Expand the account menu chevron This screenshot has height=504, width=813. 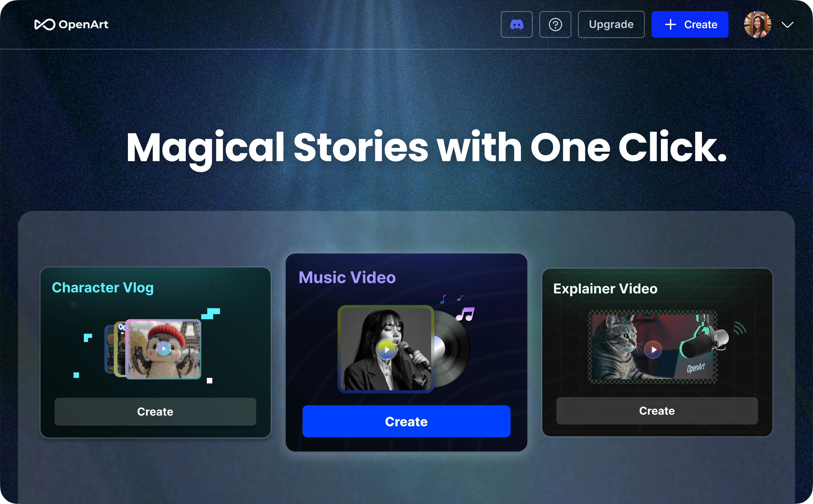point(787,25)
